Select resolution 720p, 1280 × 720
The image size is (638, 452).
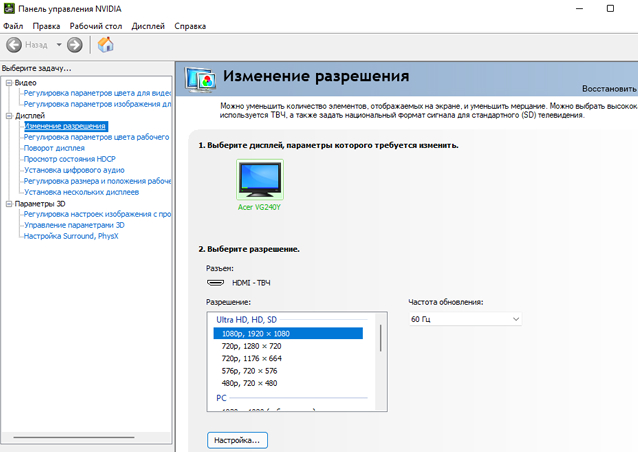click(251, 346)
